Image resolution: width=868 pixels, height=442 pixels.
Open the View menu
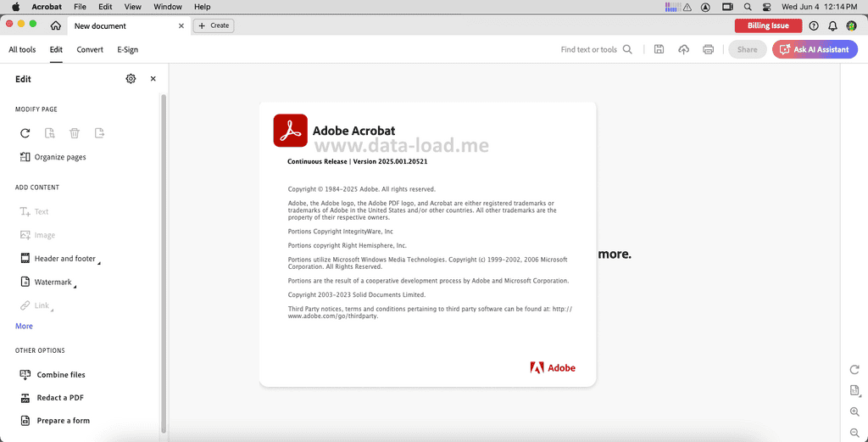[133, 7]
